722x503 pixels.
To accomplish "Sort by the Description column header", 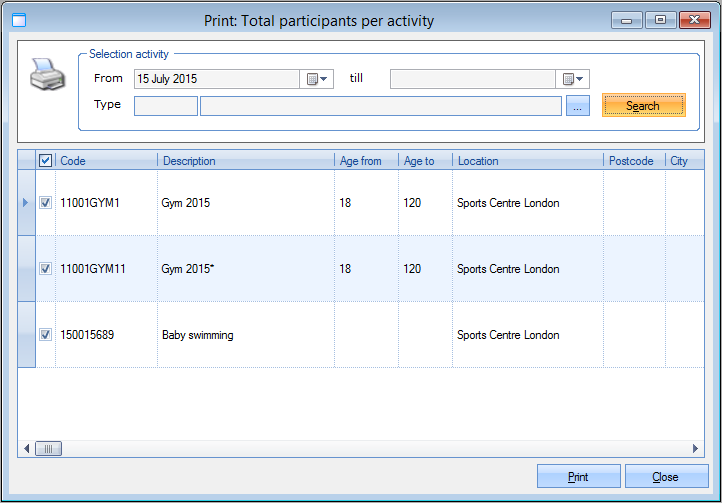I will coord(245,161).
